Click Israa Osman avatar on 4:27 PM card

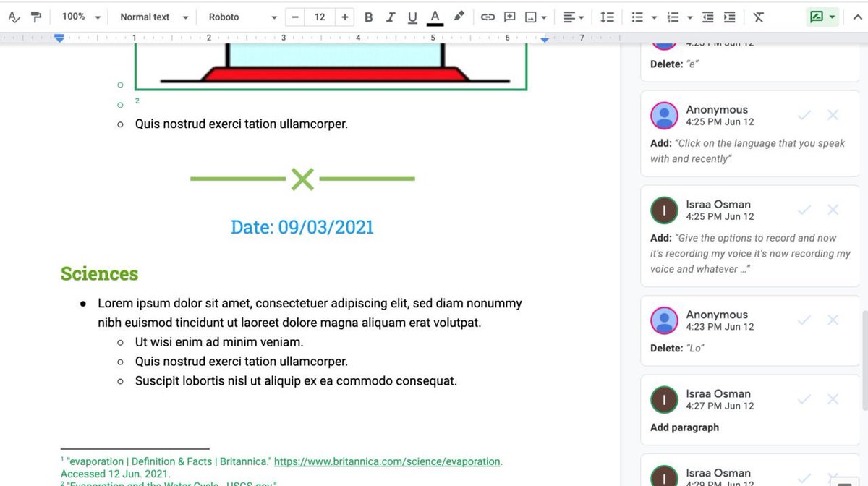664,400
